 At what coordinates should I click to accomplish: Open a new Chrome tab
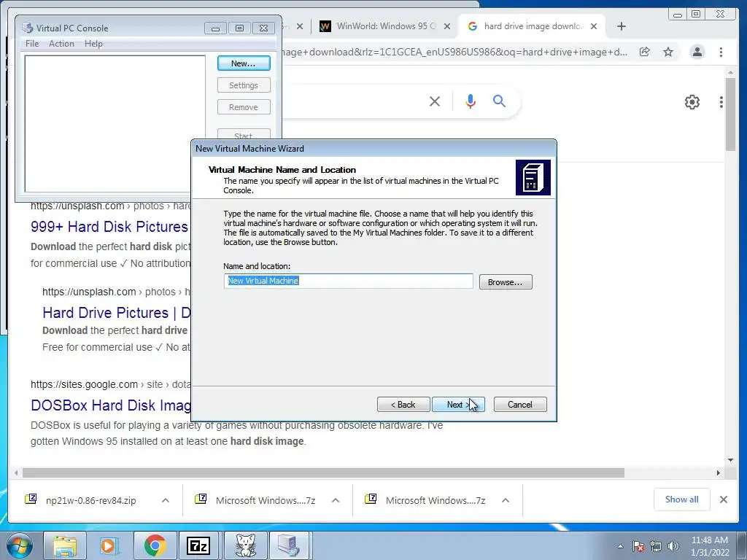(622, 27)
